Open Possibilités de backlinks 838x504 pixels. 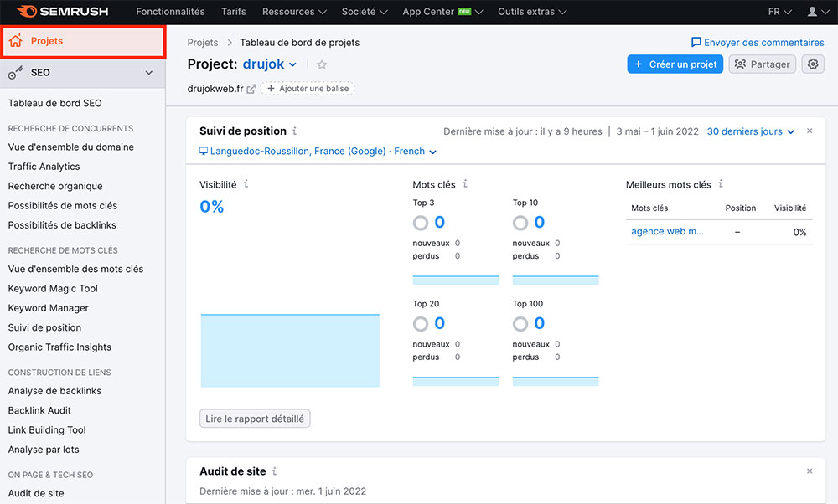pos(62,224)
